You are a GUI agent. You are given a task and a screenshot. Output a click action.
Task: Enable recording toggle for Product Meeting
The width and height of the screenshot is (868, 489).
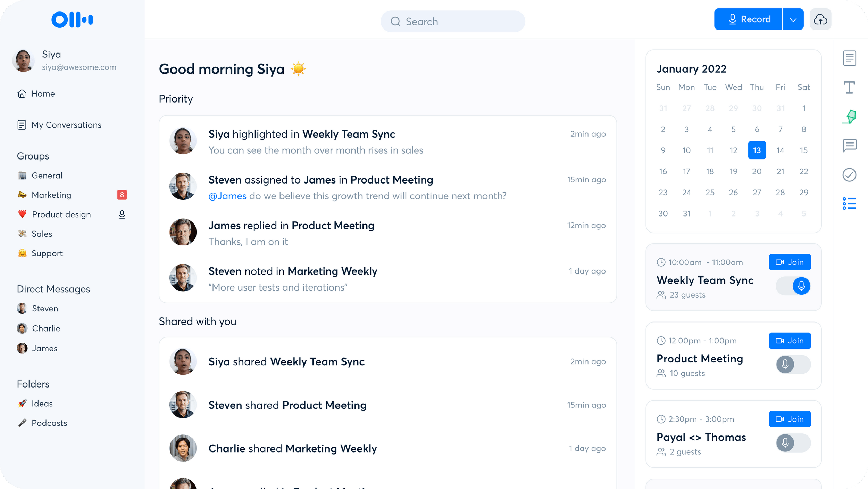pyautogui.click(x=793, y=364)
